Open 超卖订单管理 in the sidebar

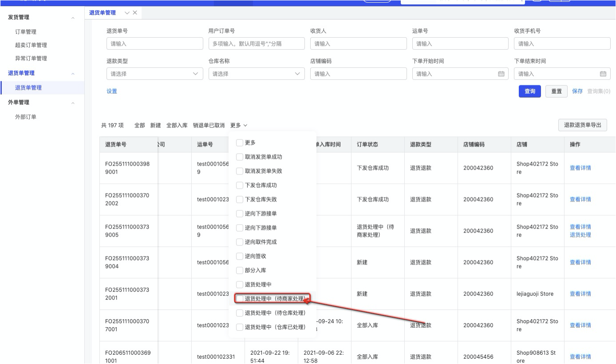tap(31, 45)
